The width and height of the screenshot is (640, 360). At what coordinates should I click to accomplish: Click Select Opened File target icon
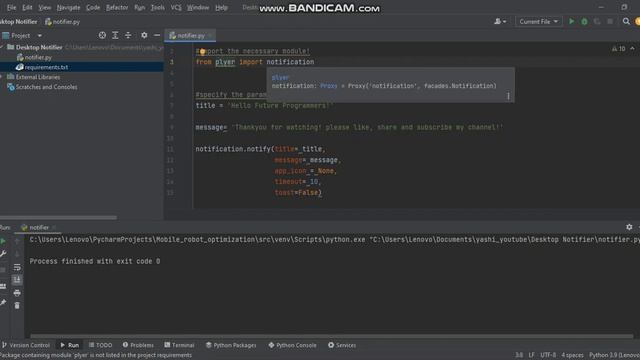(102, 36)
